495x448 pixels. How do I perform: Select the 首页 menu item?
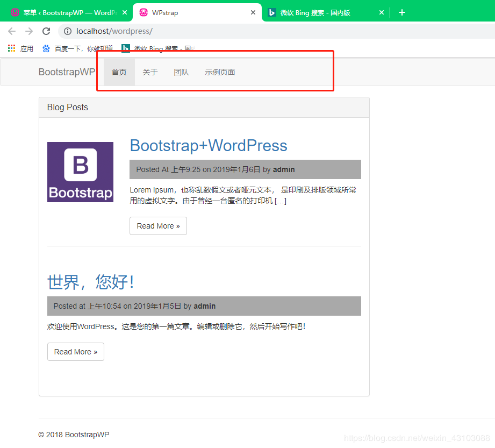coord(119,72)
